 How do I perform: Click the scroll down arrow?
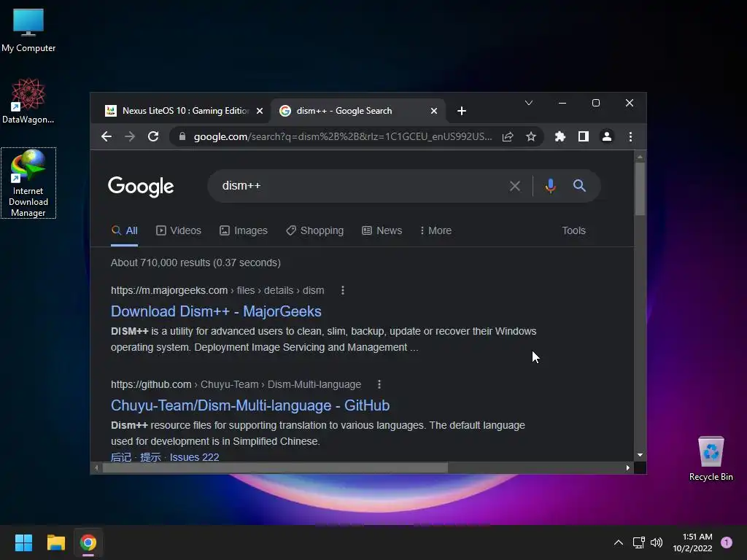[640, 455]
